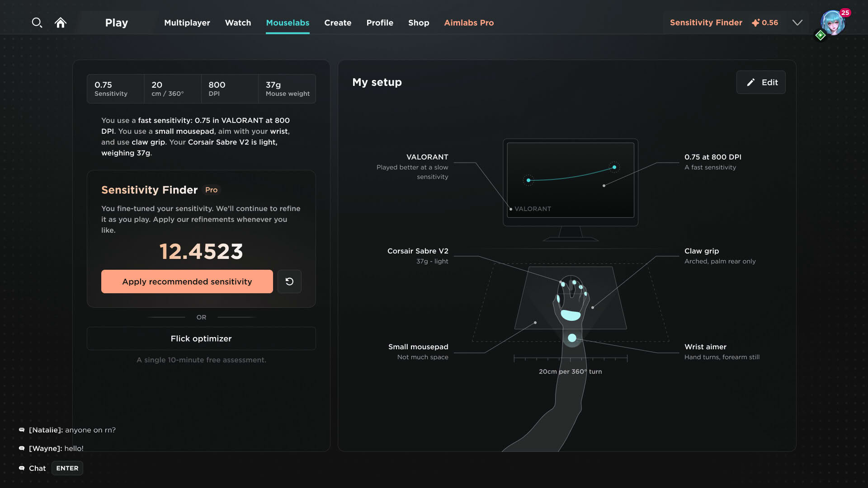Open the Watch menu

238,23
